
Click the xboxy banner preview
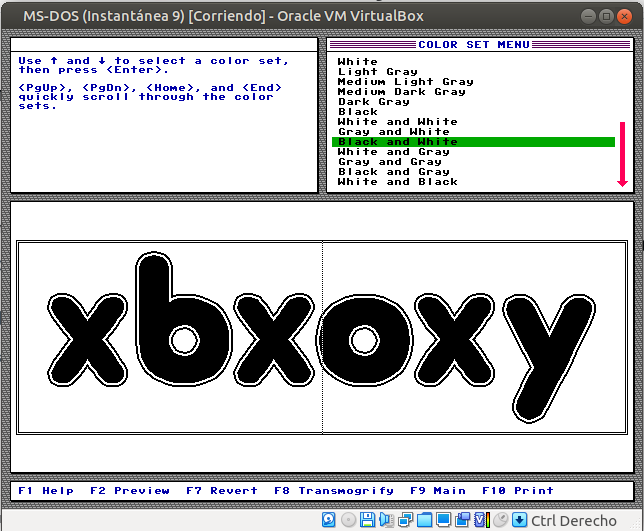(322, 337)
